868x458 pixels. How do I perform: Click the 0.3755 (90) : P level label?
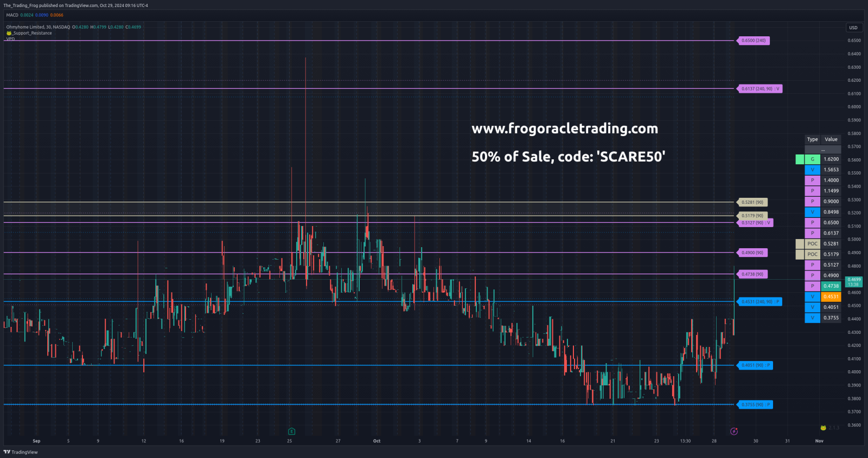755,405
